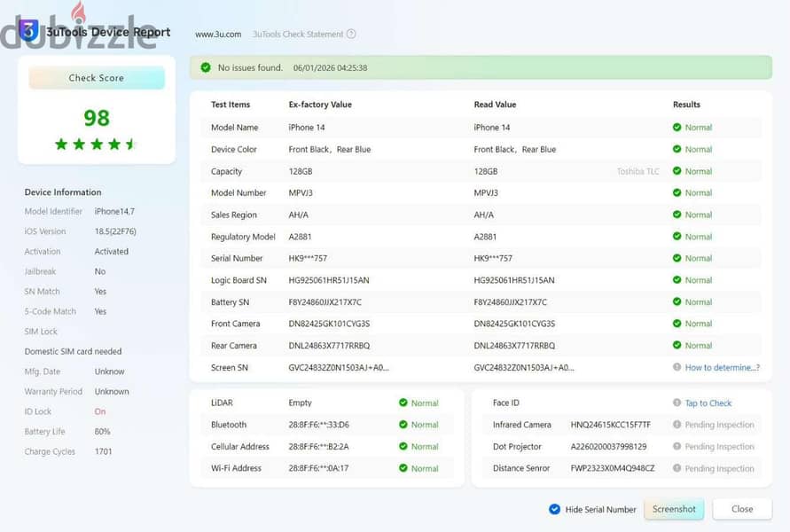Click Domestic SIM card needed text

(73, 351)
